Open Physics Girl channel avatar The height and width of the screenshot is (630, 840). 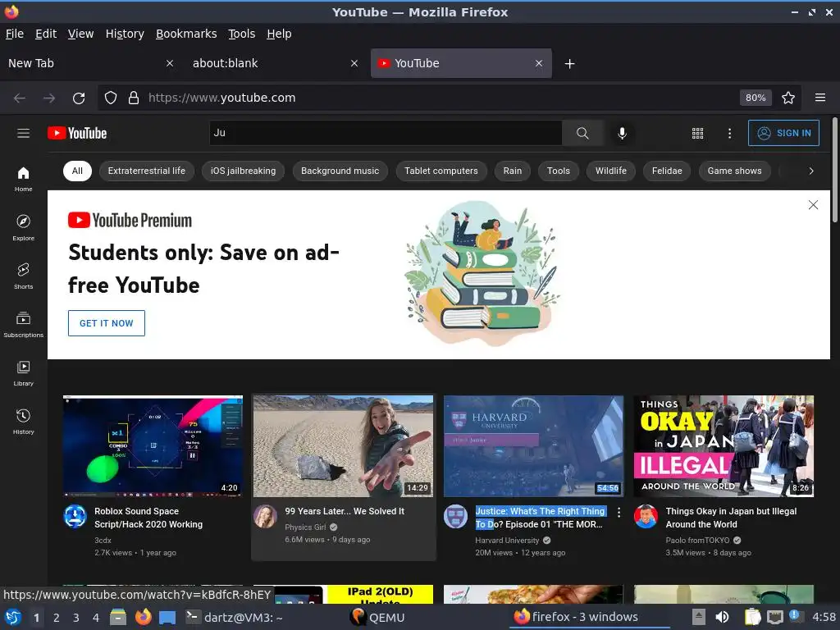click(265, 517)
